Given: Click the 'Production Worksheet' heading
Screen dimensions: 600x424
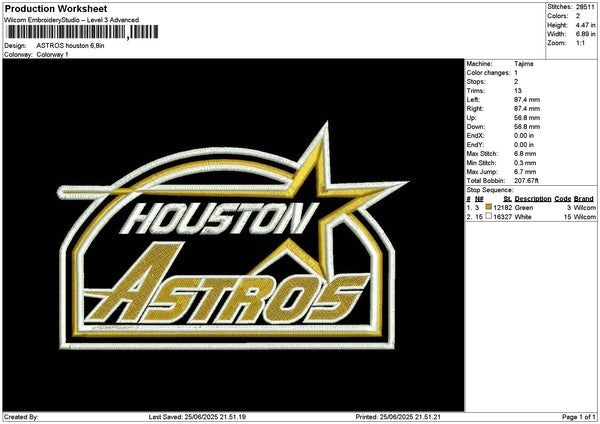Looking at the screenshot, I should pyautogui.click(x=56, y=8).
